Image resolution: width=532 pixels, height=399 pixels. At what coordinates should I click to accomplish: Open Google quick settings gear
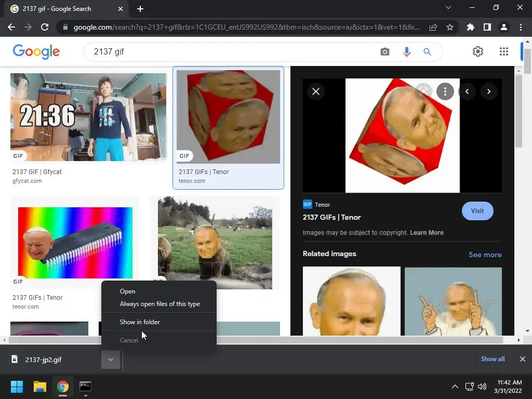point(478,51)
